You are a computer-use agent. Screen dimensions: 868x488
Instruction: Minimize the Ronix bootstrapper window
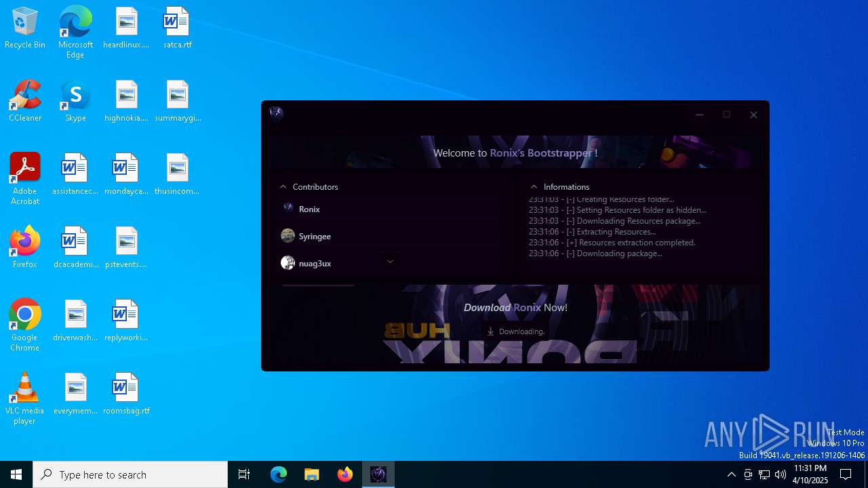(699, 115)
